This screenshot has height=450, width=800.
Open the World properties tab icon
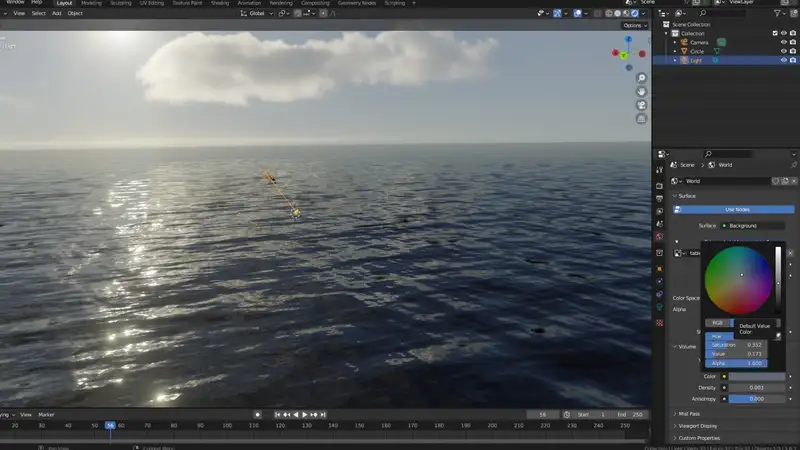tap(659, 236)
